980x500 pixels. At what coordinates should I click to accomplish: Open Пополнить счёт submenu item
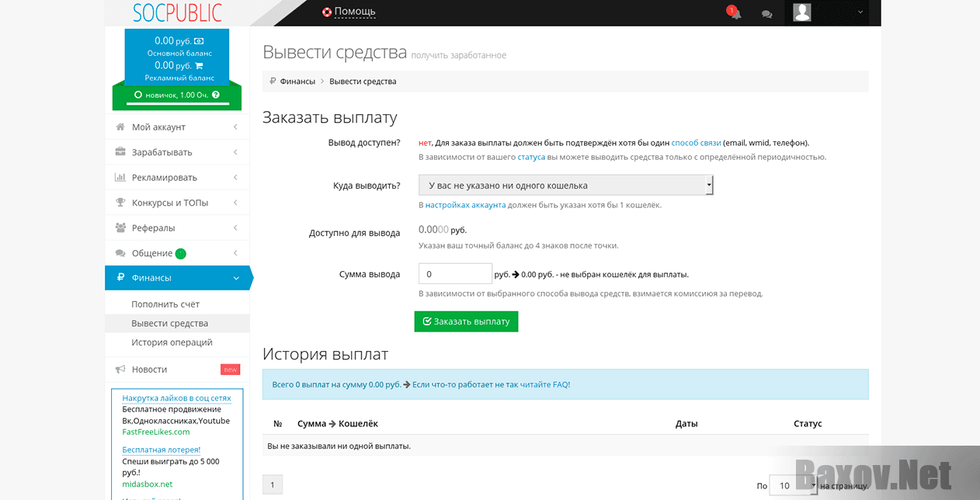click(x=165, y=304)
